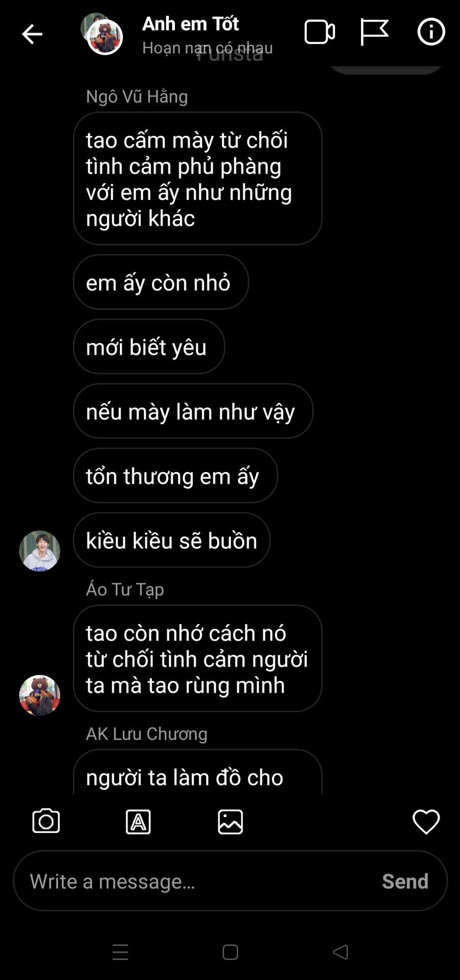Select the 'kiều kiều sẽ buồn' message
This screenshot has width=460, height=980.
point(171,540)
